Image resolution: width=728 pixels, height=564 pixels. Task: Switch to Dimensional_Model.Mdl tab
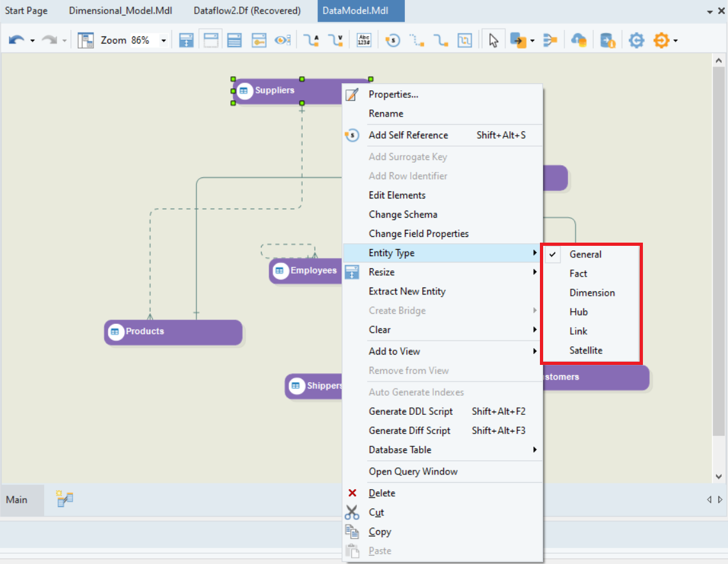tap(120, 11)
